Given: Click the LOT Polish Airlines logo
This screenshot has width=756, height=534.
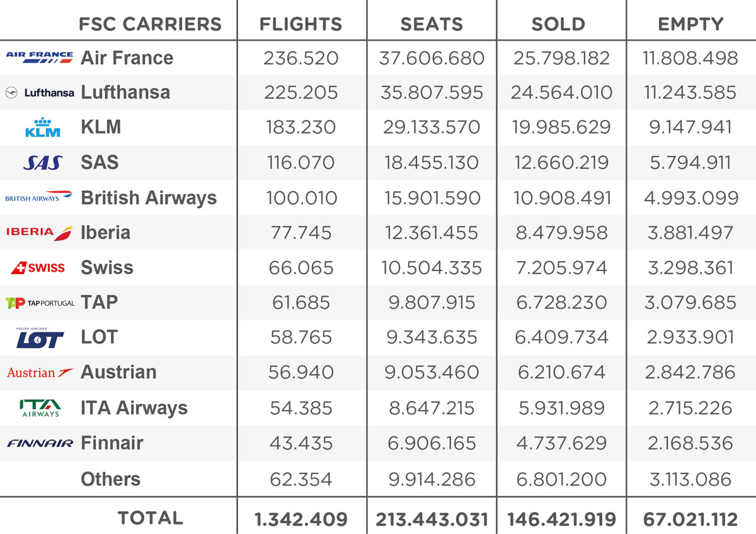Looking at the screenshot, I should coord(40,339).
